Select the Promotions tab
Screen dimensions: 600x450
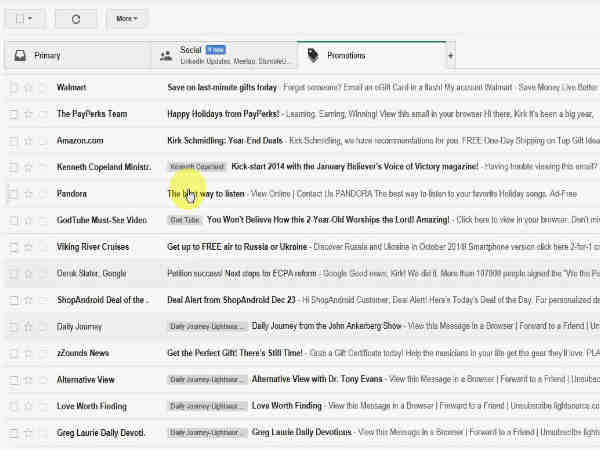345,56
